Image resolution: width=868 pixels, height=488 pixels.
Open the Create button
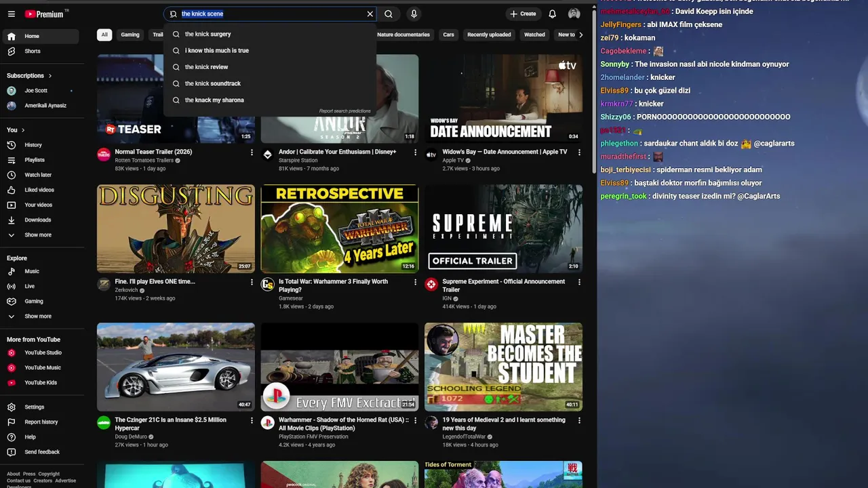pyautogui.click(x=523, y=14)
